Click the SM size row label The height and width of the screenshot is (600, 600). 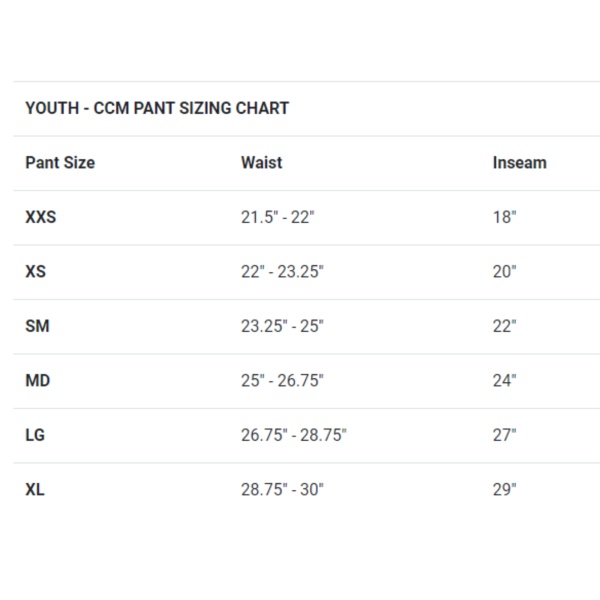[38, 326]
